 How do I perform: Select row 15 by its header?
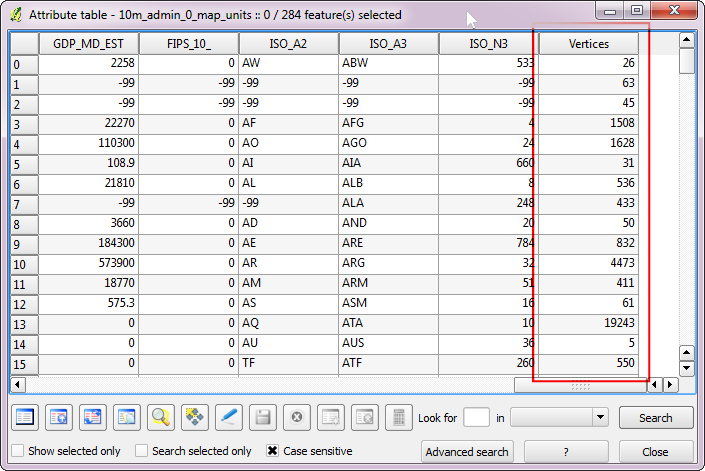point(24,364)
